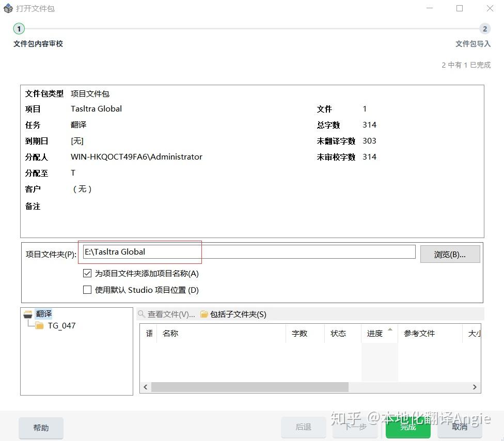
Task: Click the 查看文件 magnifier icon
Action: coord(140,314)
